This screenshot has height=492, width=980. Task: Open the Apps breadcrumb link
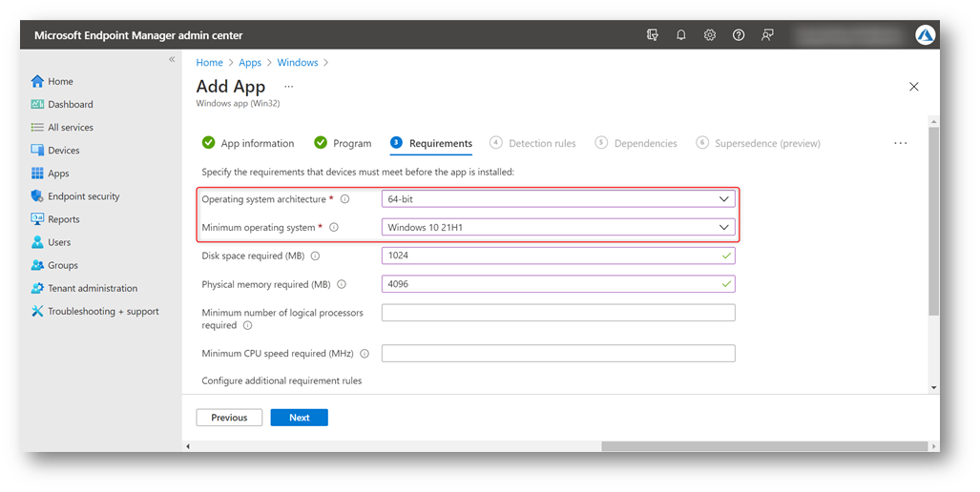tap(250, 62)
